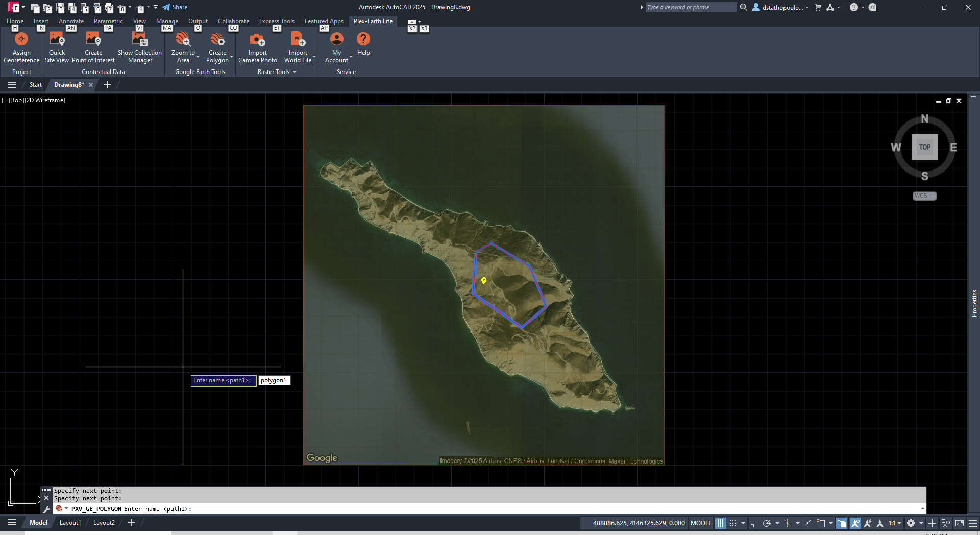Expand the Zoom to Area dropdown arrow
Viewport: 980px width, 535px height.
click(x=198, y=57)
